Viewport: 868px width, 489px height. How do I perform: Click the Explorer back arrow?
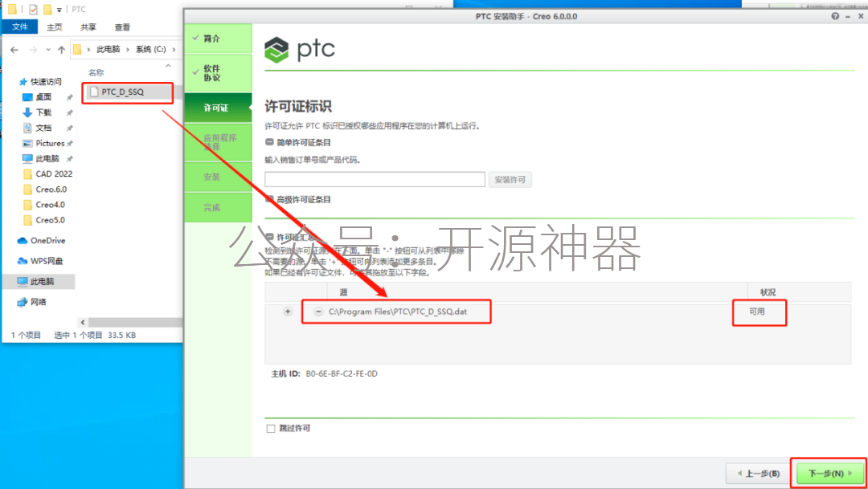pos(14,50)
